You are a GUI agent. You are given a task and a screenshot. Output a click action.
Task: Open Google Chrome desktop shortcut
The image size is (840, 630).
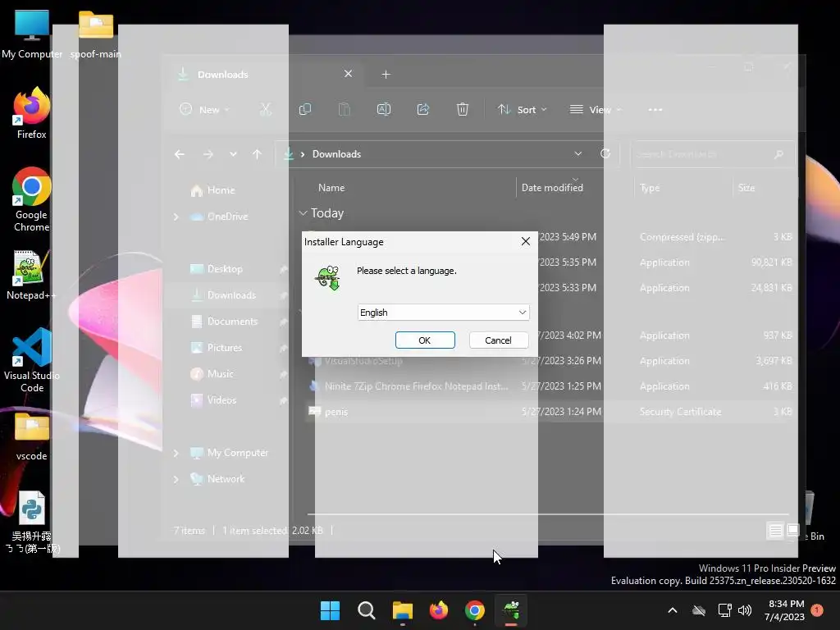coord(32,199)
